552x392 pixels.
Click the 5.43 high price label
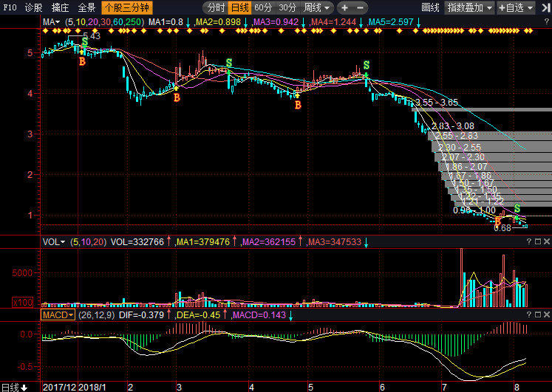point(92,36)
